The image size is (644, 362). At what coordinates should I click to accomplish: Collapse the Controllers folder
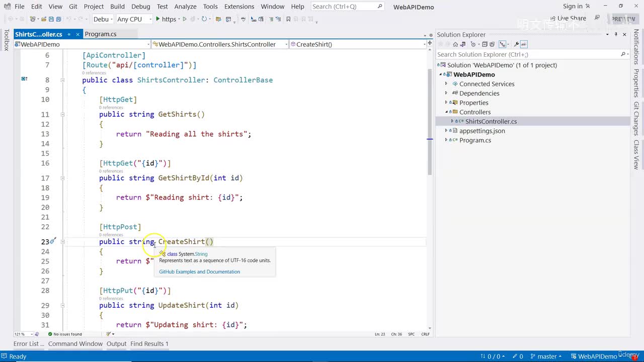pyautogui.click(x=446, y=112)
